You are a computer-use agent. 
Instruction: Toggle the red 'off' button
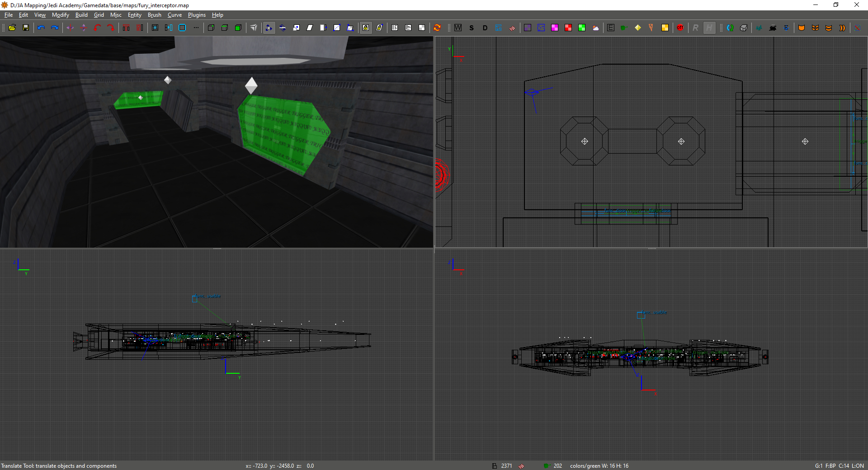click(x=680, y=28)
